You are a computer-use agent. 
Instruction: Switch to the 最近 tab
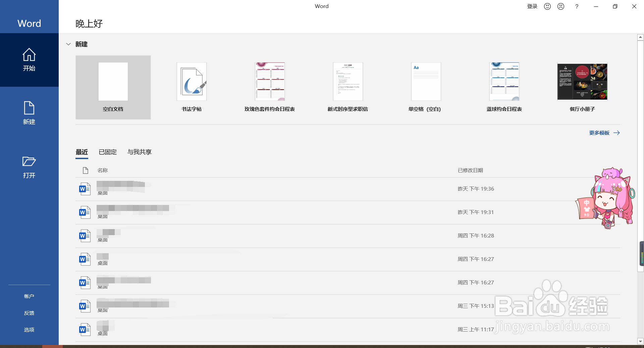82,152
